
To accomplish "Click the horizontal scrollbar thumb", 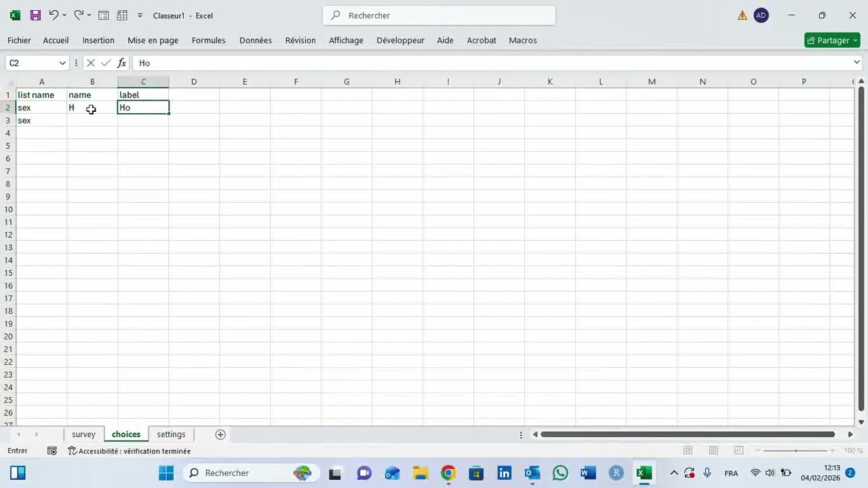I will tap(688, 434).
